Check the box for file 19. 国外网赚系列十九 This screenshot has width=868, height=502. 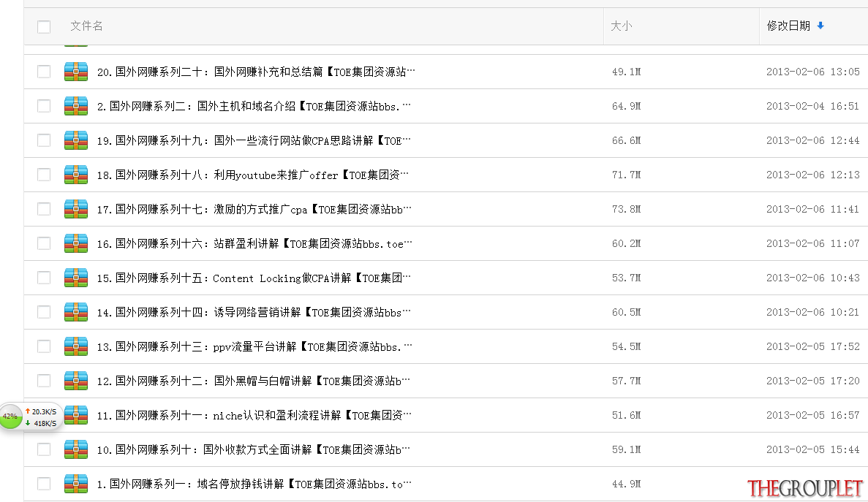click(44, 140)
